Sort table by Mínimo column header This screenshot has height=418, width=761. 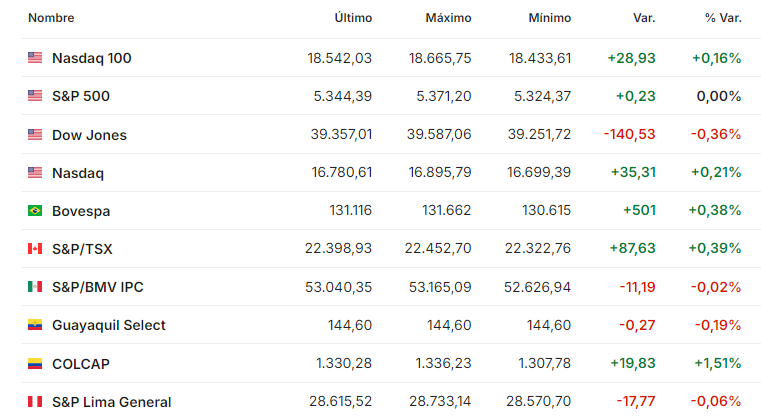pyautogui.click(x=549, y=18)
